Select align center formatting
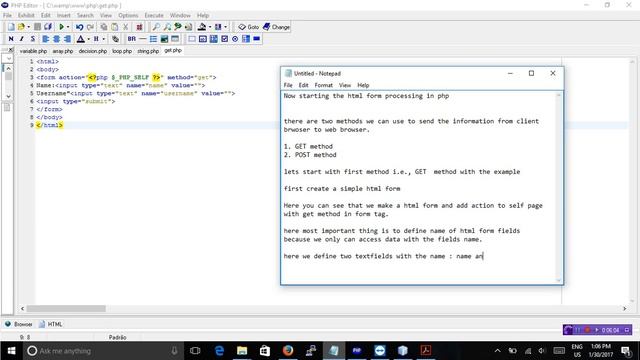The height and width of the screenshot is (360, 640). pos(56,39)
